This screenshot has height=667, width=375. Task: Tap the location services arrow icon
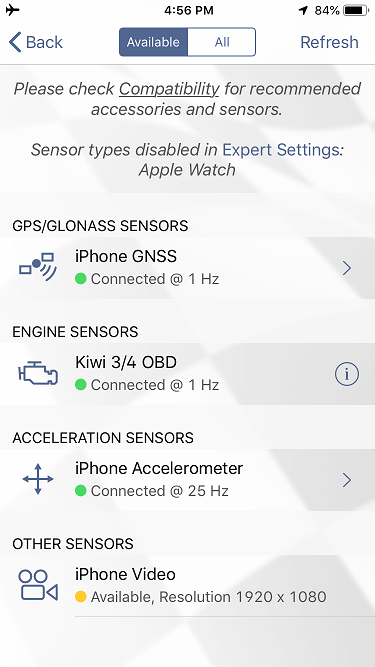tap(304, 10)
